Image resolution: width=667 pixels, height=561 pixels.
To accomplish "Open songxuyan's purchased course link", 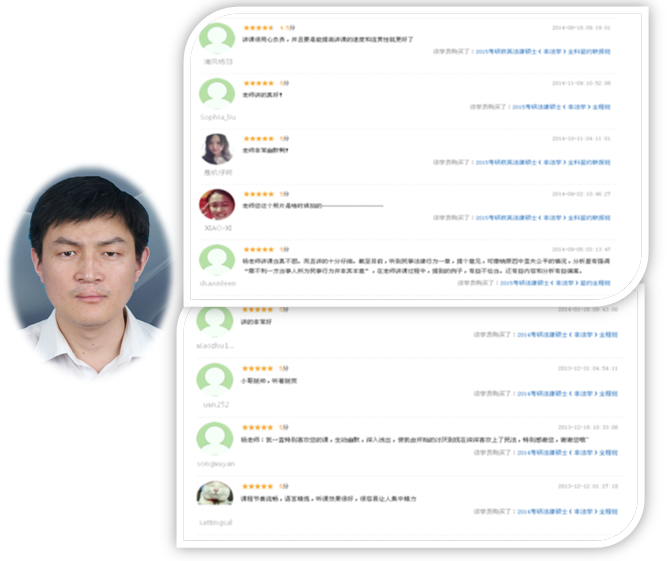I will click(567, 453).
